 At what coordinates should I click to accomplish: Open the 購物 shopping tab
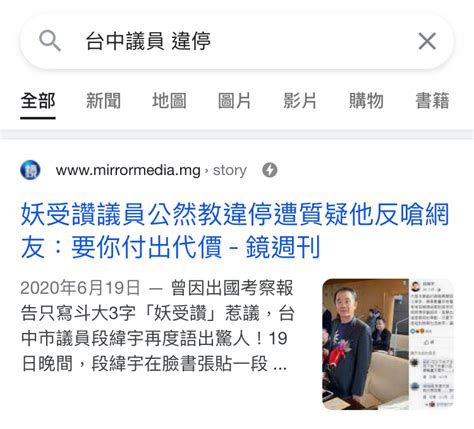coord(366,101)
